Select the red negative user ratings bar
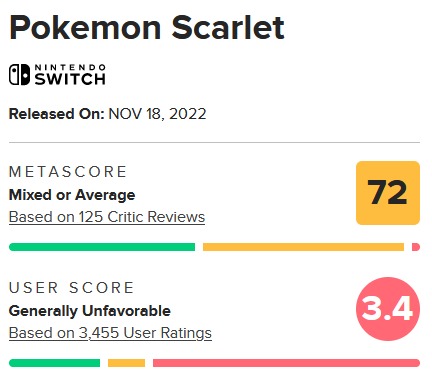 click(x=286, y=363)
